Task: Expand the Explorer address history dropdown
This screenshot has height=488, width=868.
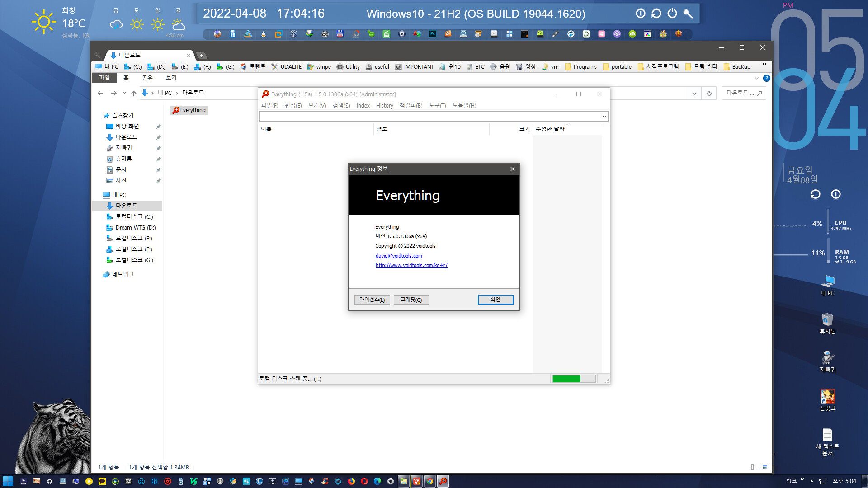Action: [x=694, y=93]
